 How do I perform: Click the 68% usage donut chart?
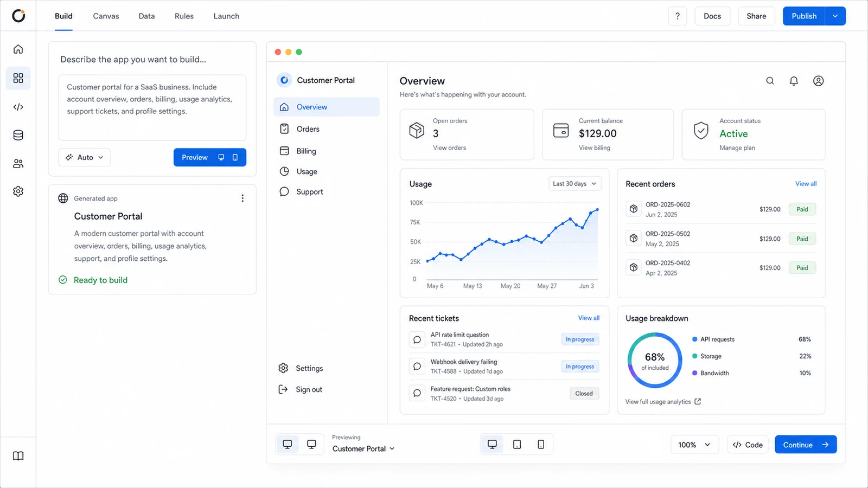[x=655, y=361]
